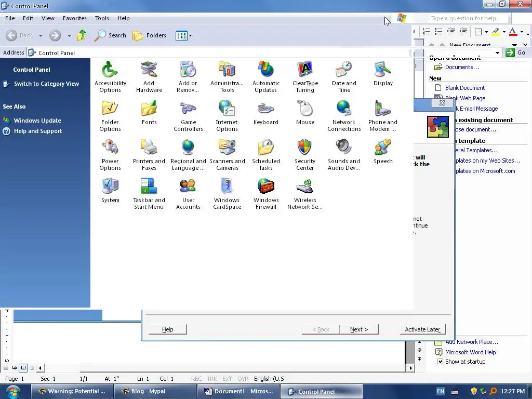
Task: Open Scanners and Cameras
Action: click(x=227, y=155)
